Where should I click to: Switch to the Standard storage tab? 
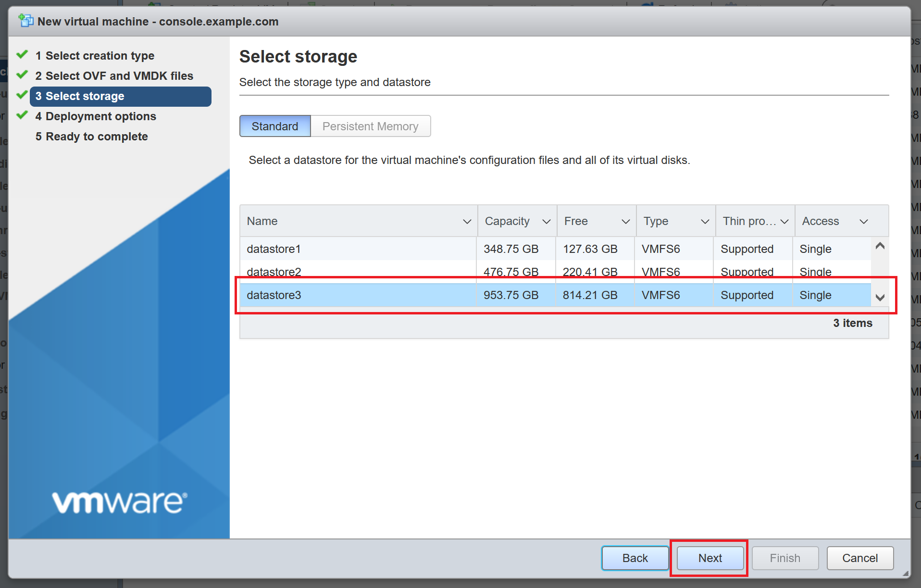[275, 126]
